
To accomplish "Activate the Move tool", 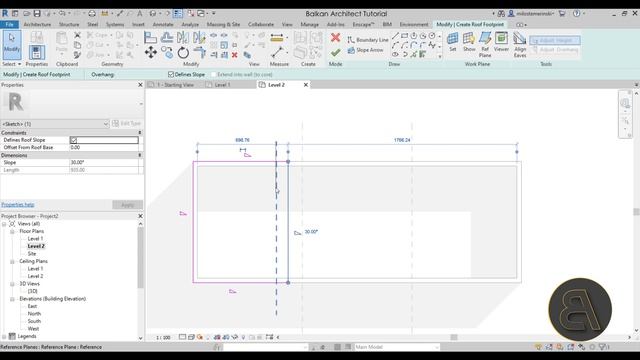I will 151,53.
